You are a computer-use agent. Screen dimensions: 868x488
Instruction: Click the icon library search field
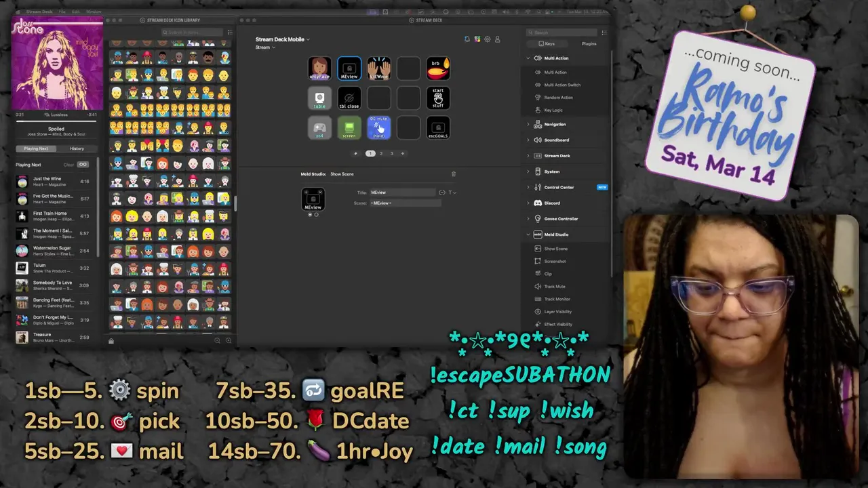(192, 33)
